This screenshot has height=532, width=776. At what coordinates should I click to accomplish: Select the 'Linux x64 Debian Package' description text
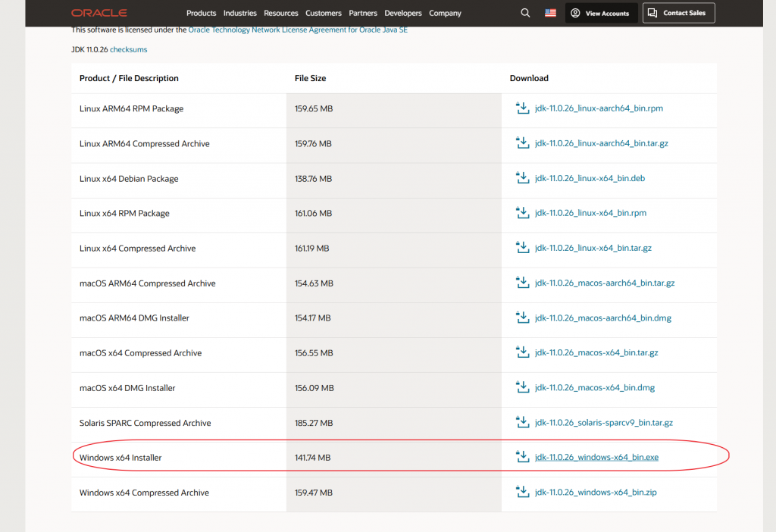pos(129,179)
